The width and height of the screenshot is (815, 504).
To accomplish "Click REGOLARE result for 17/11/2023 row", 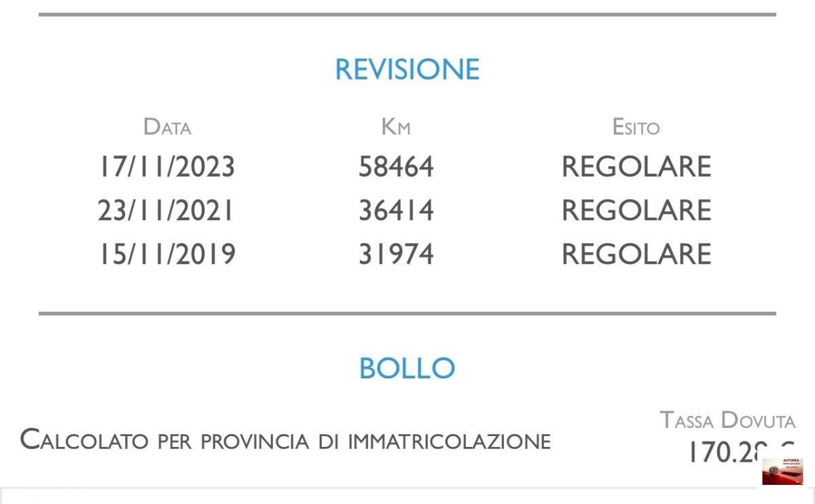I will click(x=636, y=167).
